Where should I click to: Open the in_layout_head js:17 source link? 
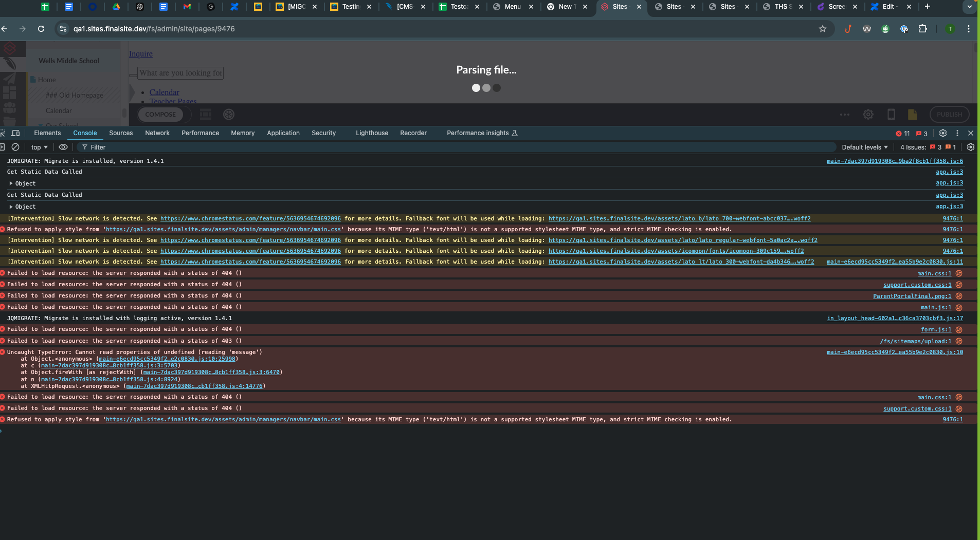click(x=895, y=319)
